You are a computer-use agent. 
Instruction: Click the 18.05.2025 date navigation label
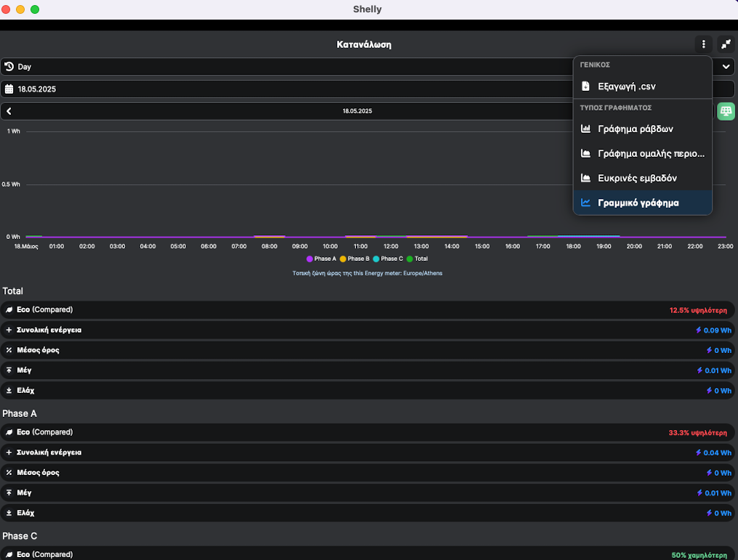point(357,111)
